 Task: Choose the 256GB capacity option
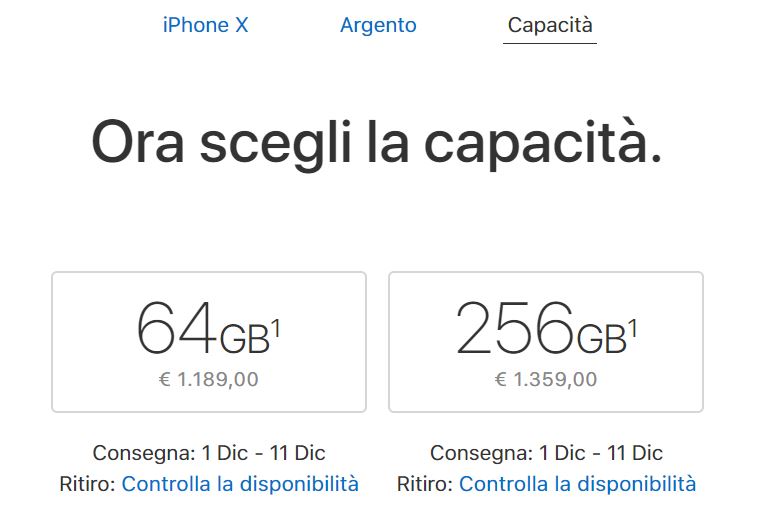pos(546,342)
